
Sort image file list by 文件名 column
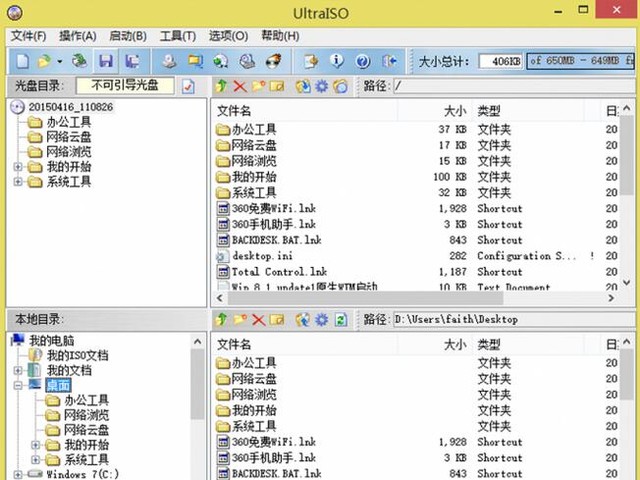[x=304, y=111]
